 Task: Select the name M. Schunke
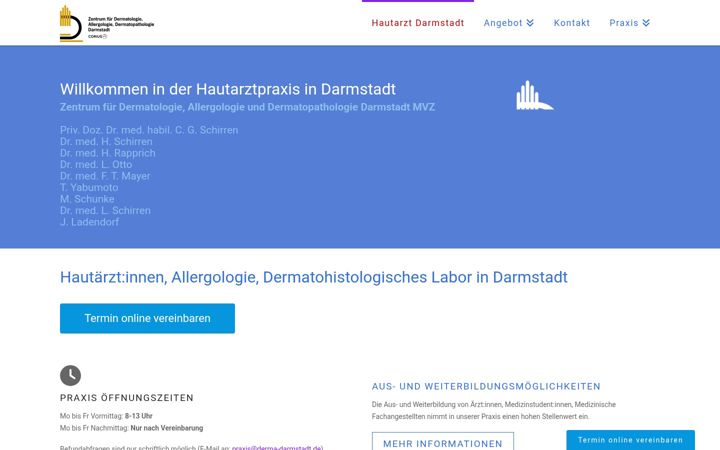[87, 199]
